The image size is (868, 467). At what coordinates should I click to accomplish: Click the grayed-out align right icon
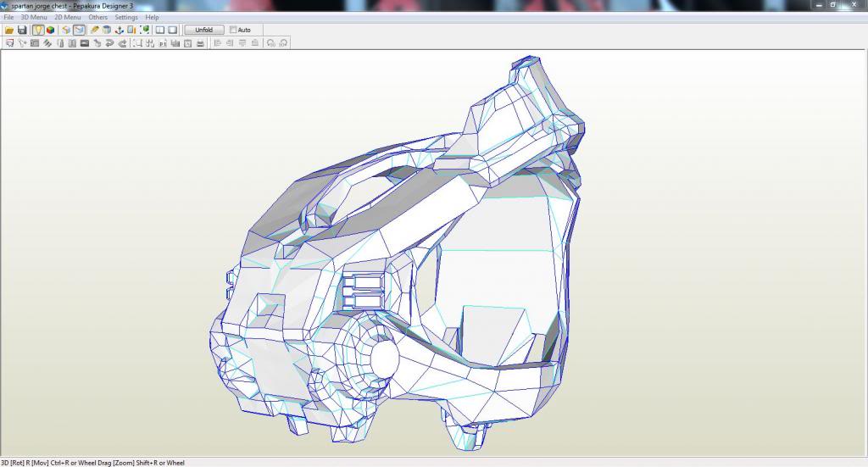coord(230,43)
